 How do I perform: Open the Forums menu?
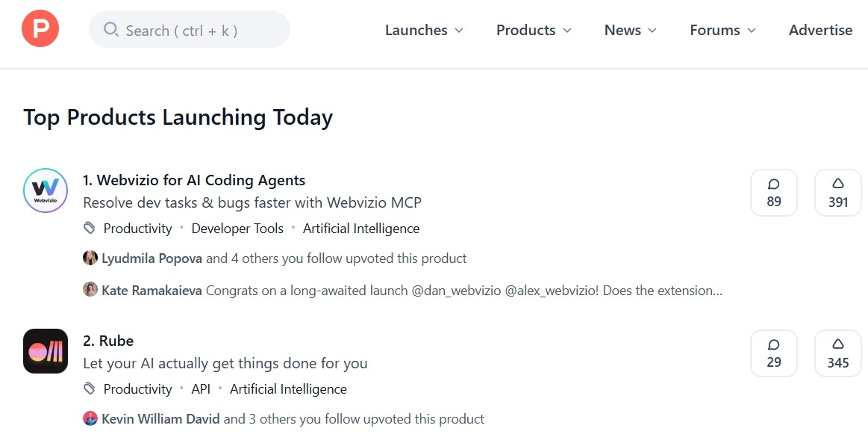coord(722,30)
